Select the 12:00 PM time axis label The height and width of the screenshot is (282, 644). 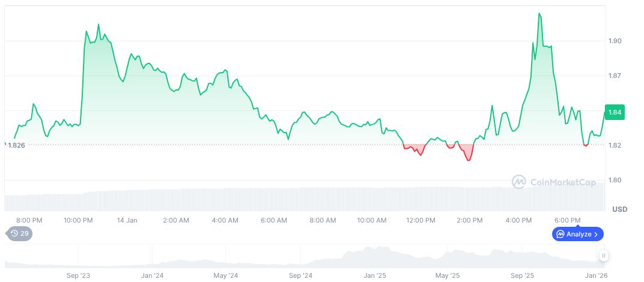click(421, 220)
